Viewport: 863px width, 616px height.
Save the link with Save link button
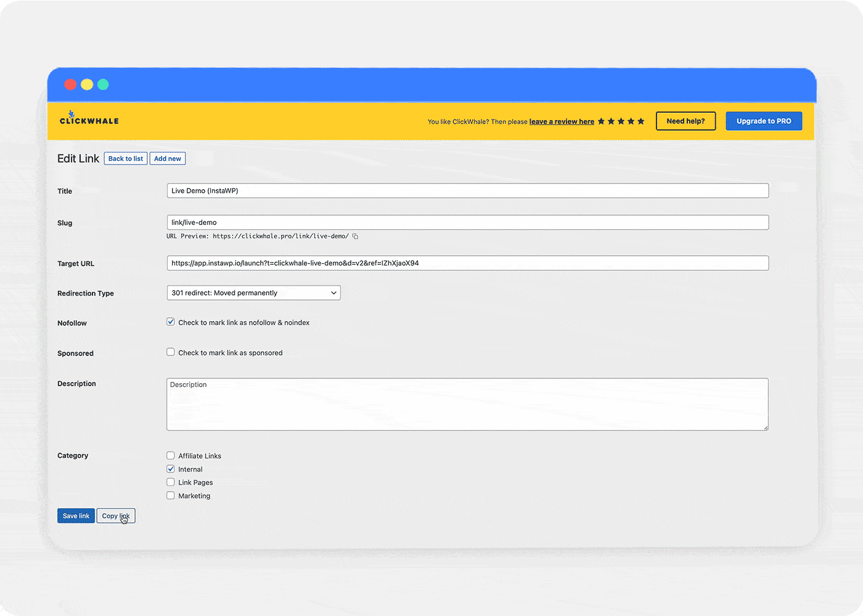tap(76, 516)
